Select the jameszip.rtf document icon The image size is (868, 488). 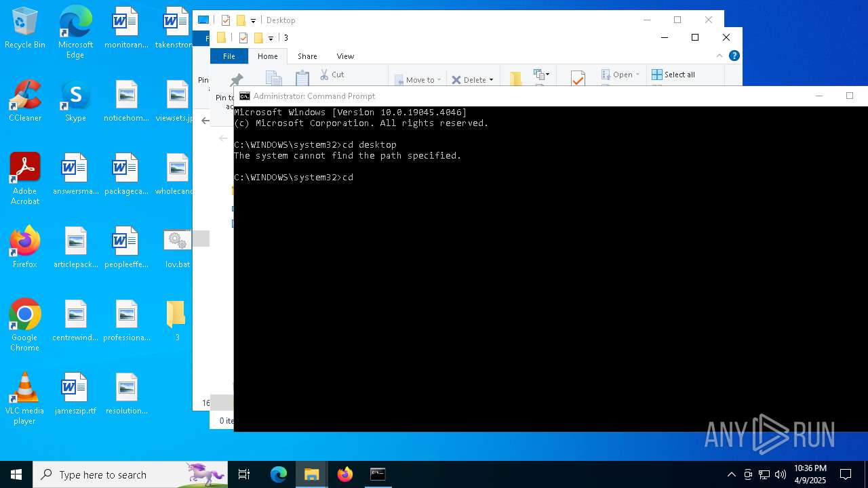(75, 394)
